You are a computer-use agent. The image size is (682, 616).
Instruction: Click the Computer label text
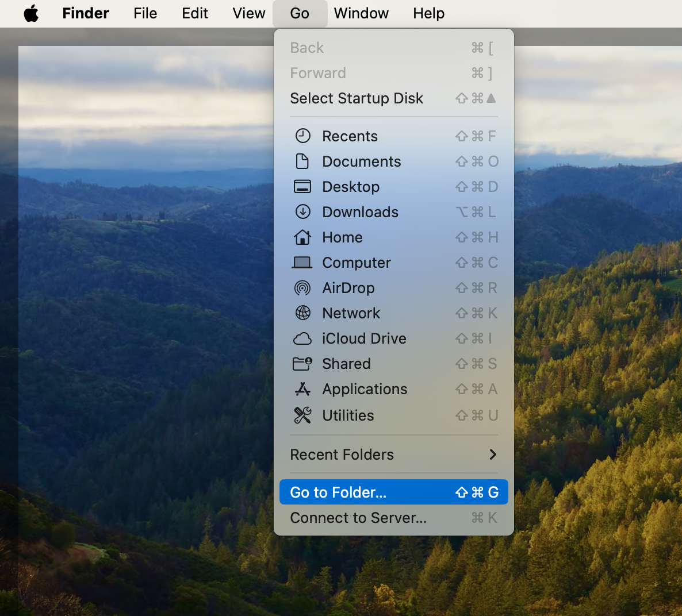pyautogui.click(x=356, y=263)
